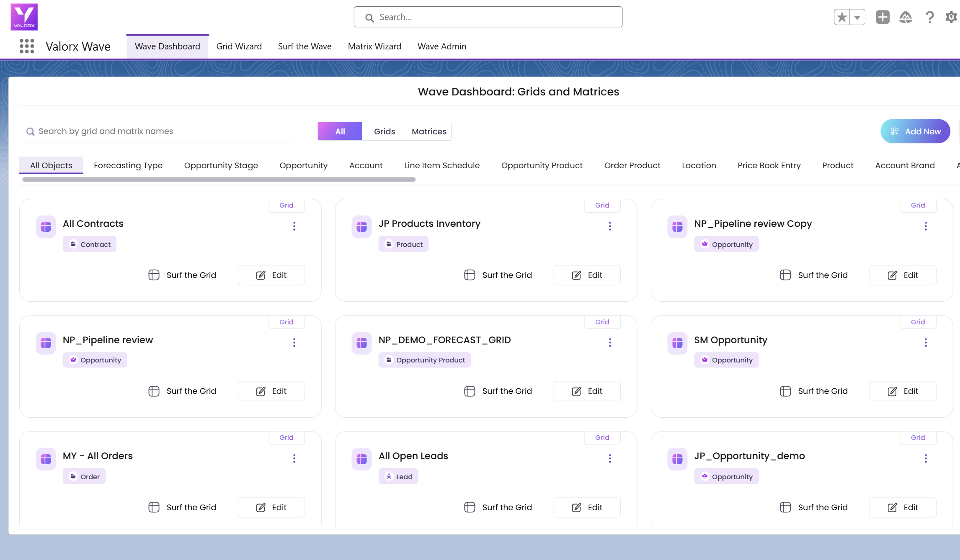Image resolution: width=960 pixels, height=560 pixels.
Task: Click the Lead object tag
Action: point(398,477)
